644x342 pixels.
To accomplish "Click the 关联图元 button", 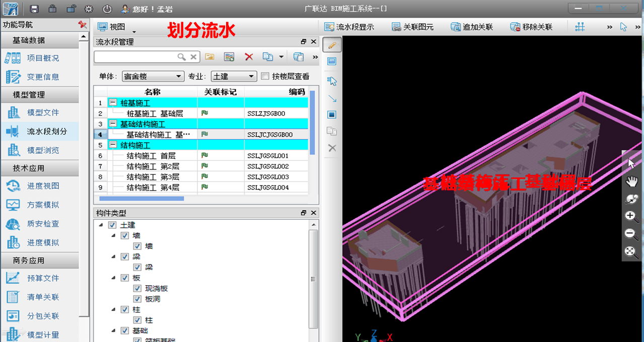I will click(x=412, y=27).
